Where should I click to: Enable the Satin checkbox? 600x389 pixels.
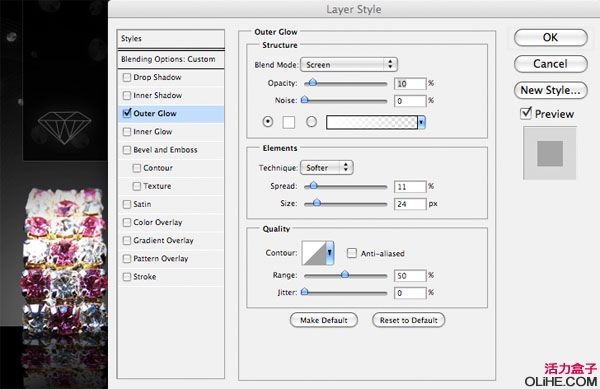(127, 204)
